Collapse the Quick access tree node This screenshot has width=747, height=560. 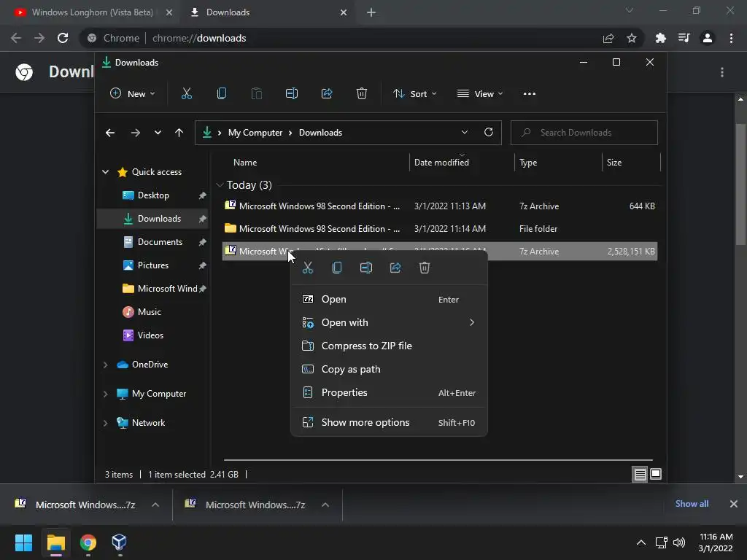point(105,172)
